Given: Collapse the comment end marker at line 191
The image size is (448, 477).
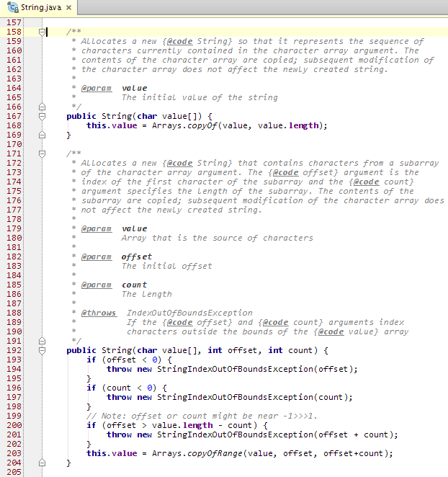Looking at the screenshot, I should coord(42,341).
